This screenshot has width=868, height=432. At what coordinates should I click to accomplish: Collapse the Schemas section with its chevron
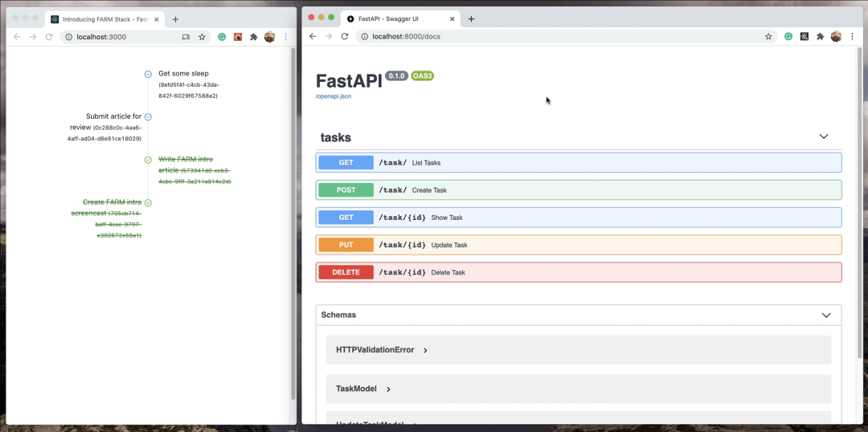pos(826,316)
